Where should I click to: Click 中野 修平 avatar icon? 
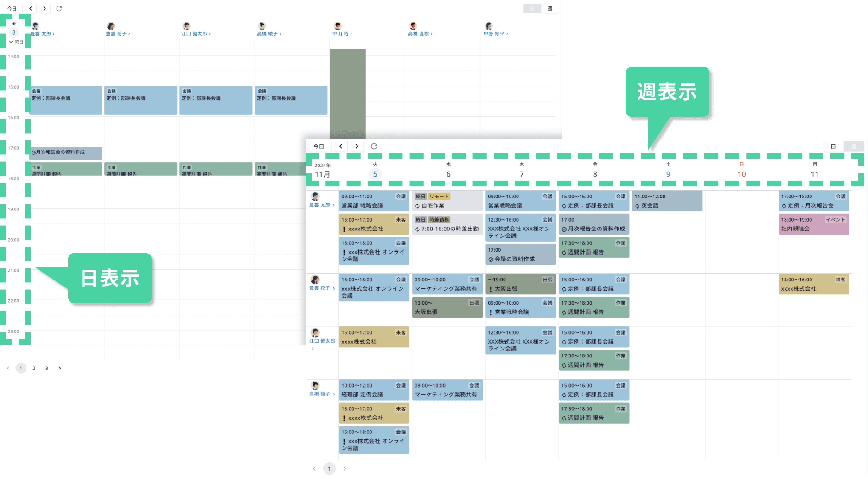coord(489,26)
